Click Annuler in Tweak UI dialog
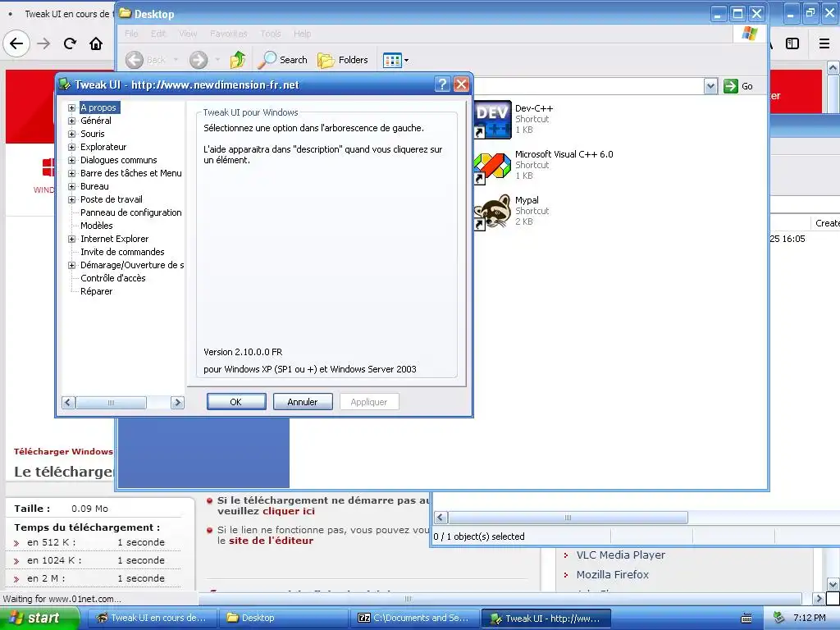Viewport: 840px width, 630px height. click(303, 402)
